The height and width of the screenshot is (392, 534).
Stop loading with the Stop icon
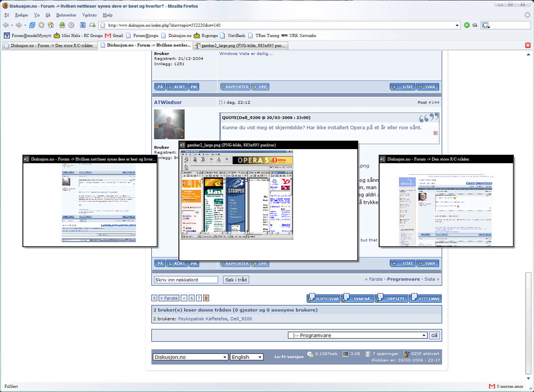pyautogui.click(x=41, y=25)
